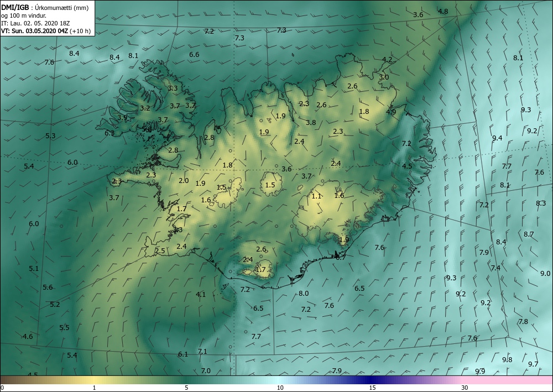Click the 8.7 value east of Iceland
This screenshot has height=392, width=553.
[x=529, y=234]
